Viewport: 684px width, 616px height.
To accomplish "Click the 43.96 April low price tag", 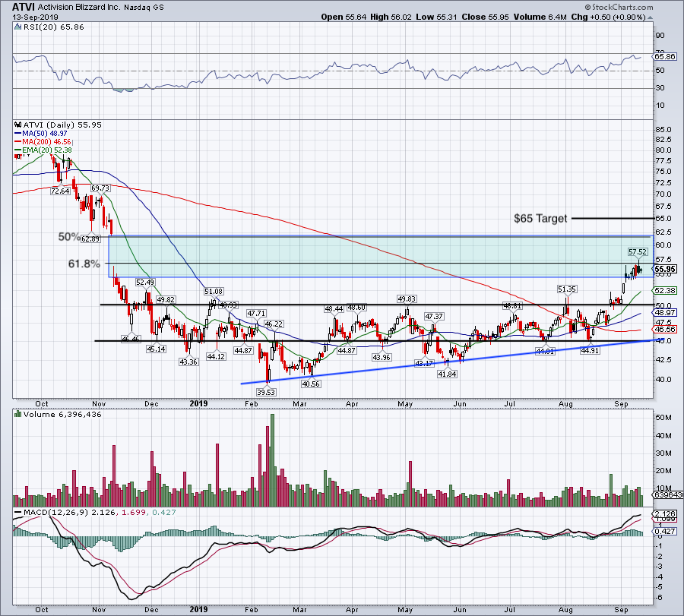I will pos(382,357).
